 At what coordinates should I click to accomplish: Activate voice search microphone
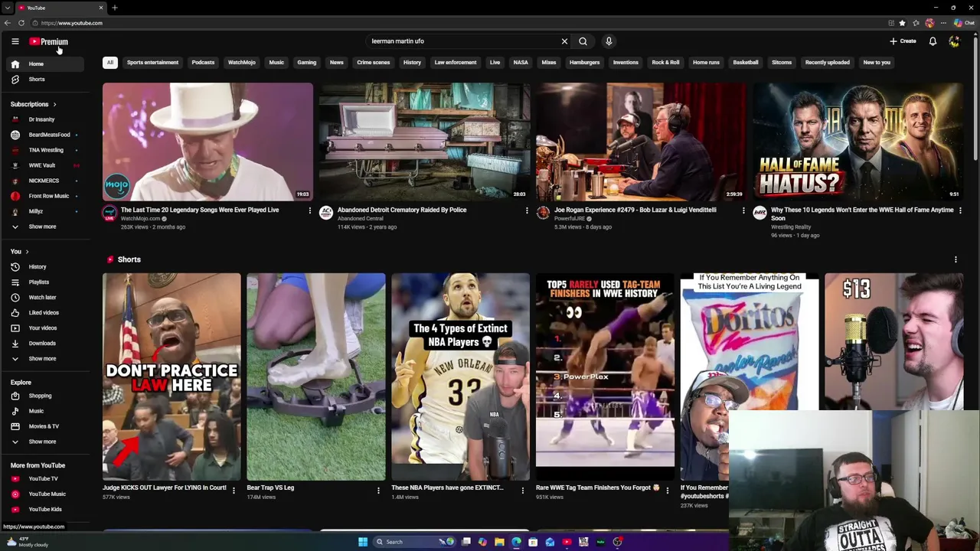click(x=609, y=41)
